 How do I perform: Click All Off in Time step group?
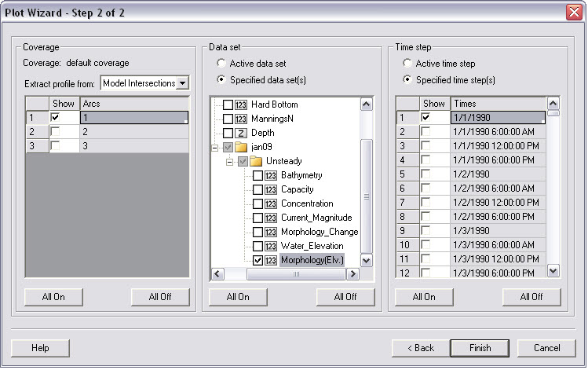[x=531, y=297]
